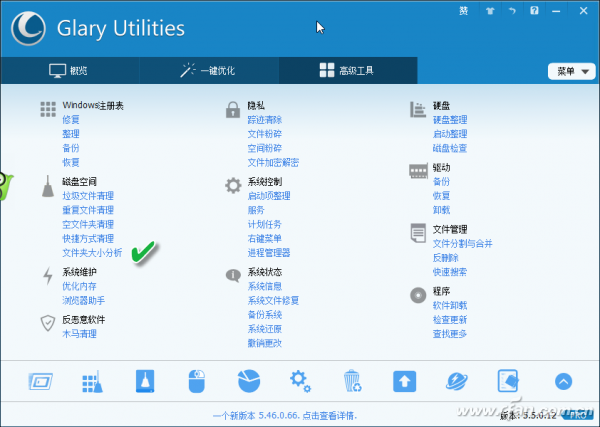Switch to the 概览 tab
The height and width of the screenshot is (427, 600).
69,70
